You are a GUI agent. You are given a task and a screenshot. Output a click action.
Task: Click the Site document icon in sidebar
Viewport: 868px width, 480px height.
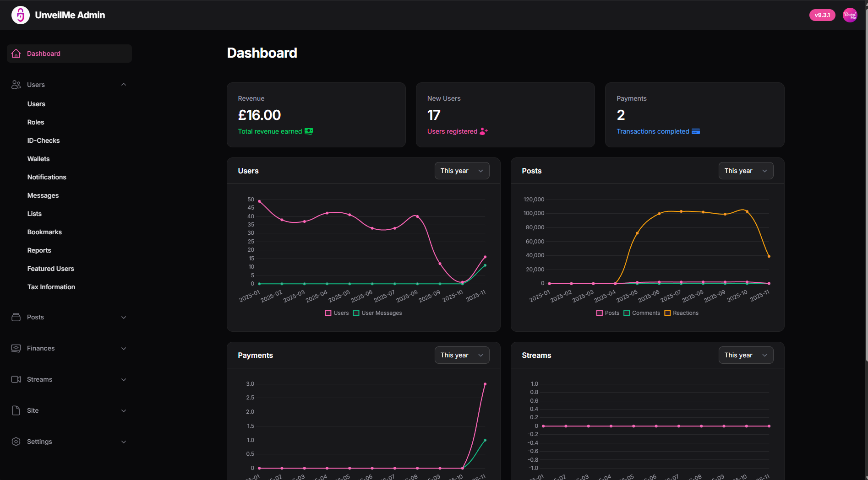16,410
